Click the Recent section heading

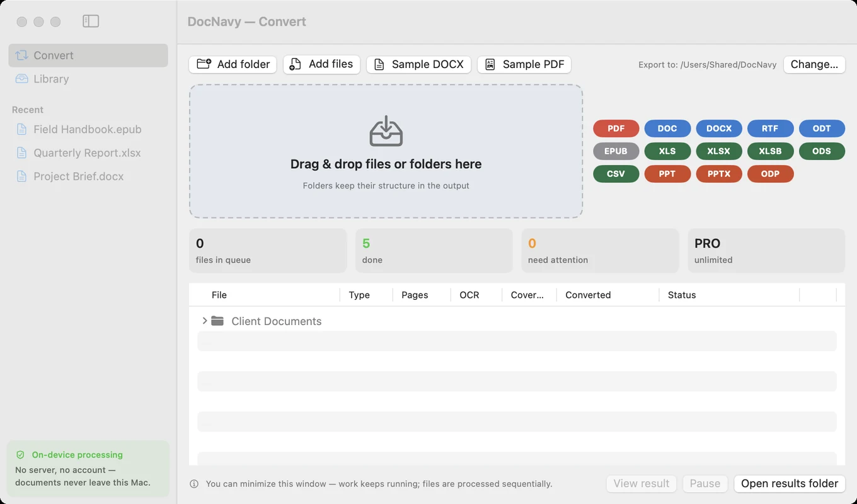point(28,110)
